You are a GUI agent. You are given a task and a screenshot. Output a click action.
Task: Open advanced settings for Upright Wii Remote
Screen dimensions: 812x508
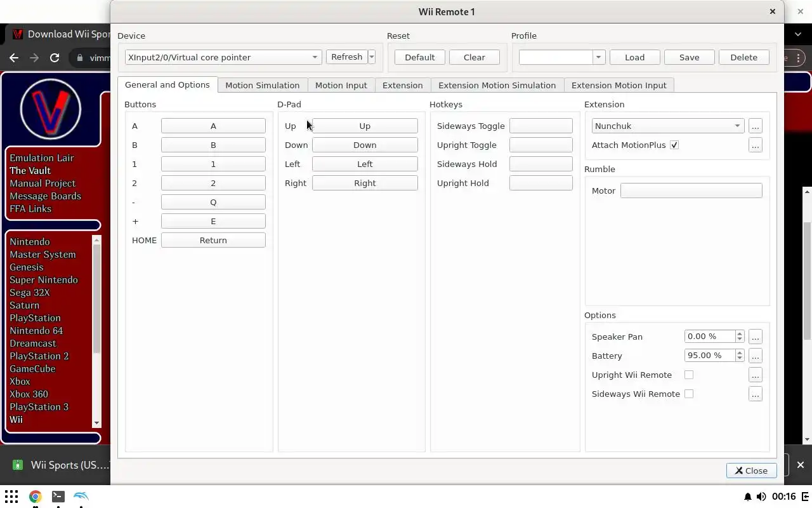[x=755, y=375]
